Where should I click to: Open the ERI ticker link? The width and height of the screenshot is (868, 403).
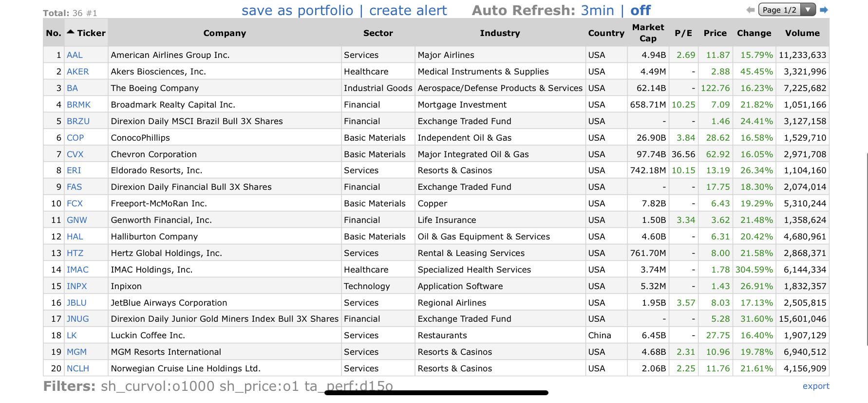tap(74, 170)
